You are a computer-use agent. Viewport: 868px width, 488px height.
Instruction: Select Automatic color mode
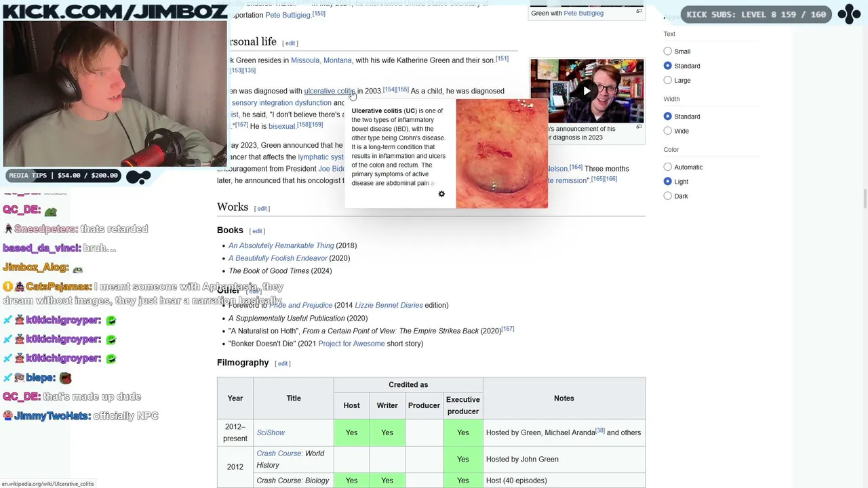click(668, 167)
